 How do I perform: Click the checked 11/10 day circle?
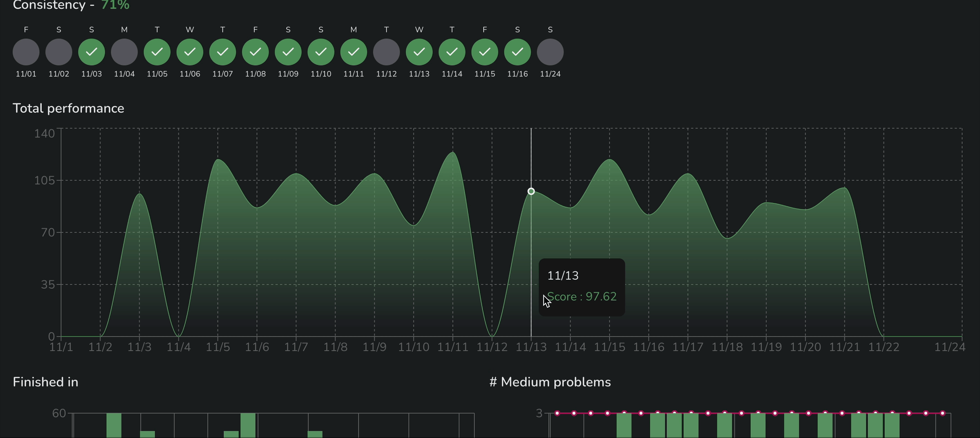(321, 52)
